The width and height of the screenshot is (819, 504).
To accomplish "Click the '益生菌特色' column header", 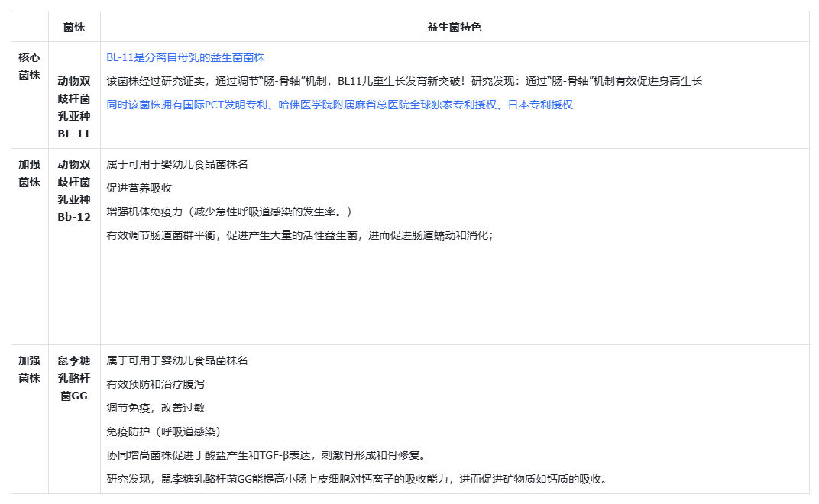I will (x=454, y=27).
